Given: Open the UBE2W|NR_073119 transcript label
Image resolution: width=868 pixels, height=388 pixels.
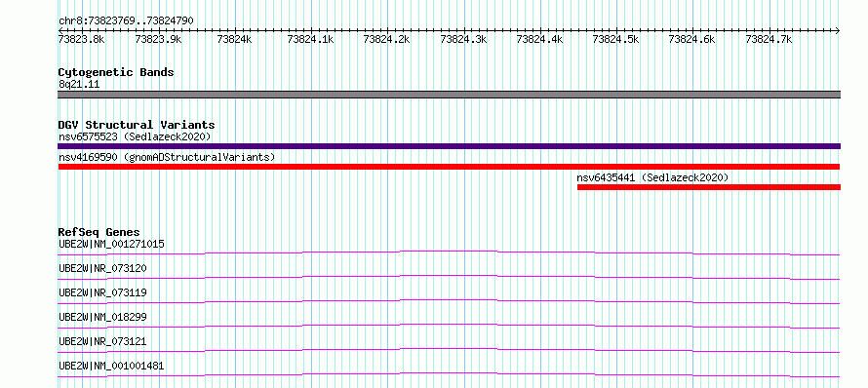Looking at the screenshot, I should (102, 292).
